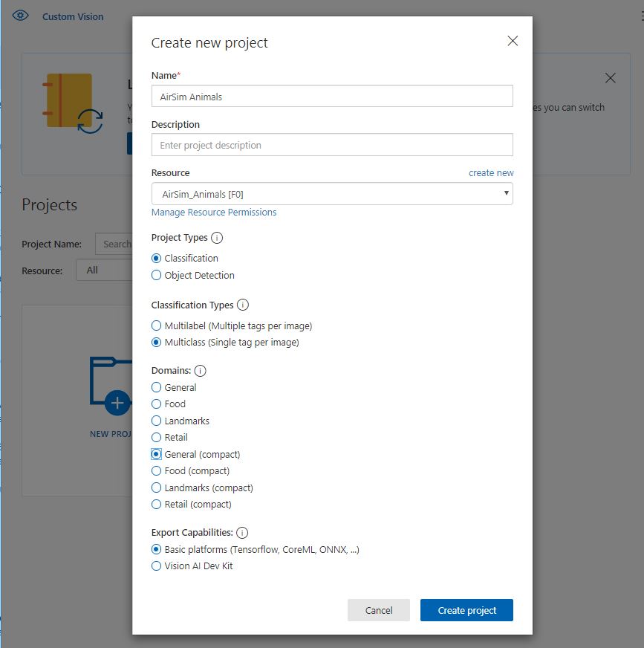Click the Name field with AirSim Animals
Screen dimensions: 644x648
332,97
